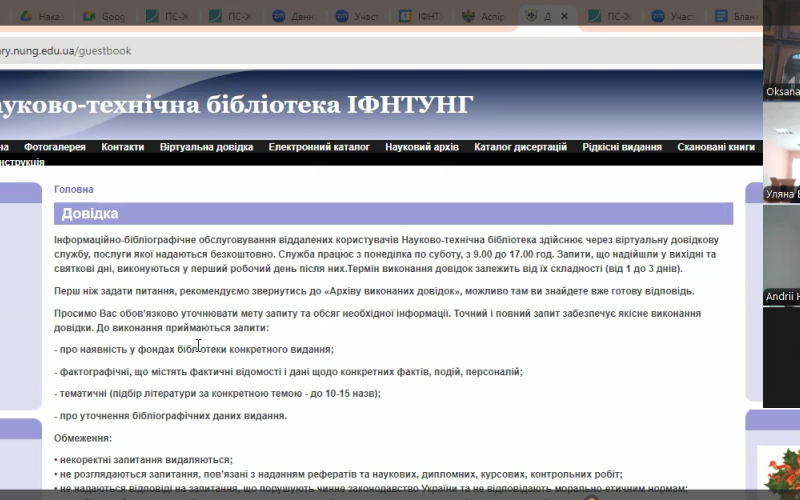
Task: Open Фотогалерея in the site menu
Action: point(55,147)
